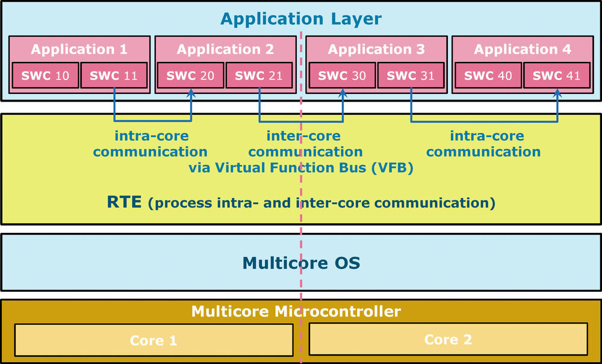Select the 'Core 2' block
Image resolution: width=602 pixels, height=364 pixels.
click(x=448, y=339)
